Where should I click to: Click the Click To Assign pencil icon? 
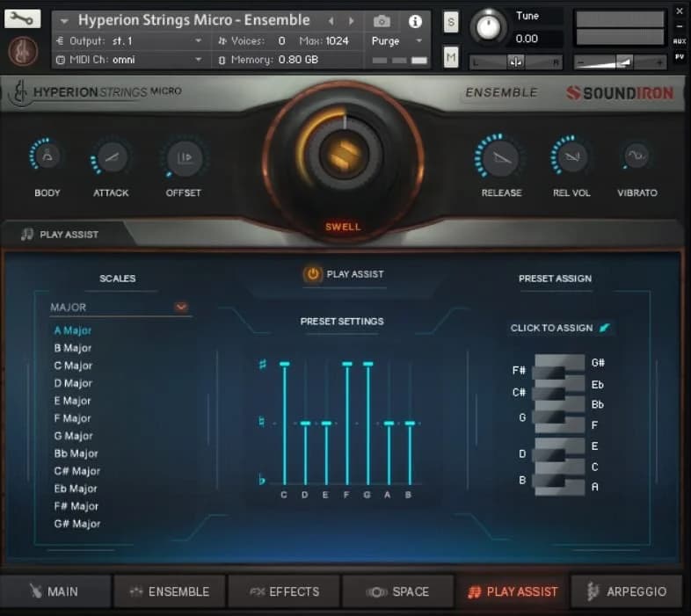click(x=605, y=328)
